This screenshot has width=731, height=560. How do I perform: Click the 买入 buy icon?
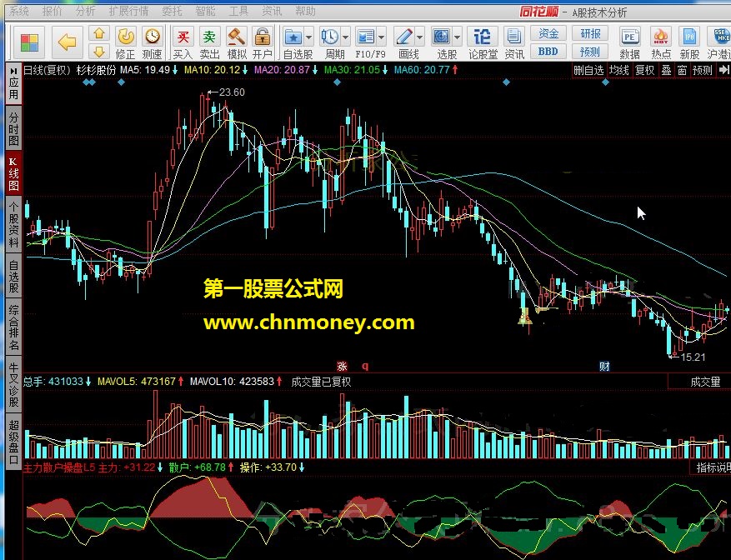coord(183,43)
